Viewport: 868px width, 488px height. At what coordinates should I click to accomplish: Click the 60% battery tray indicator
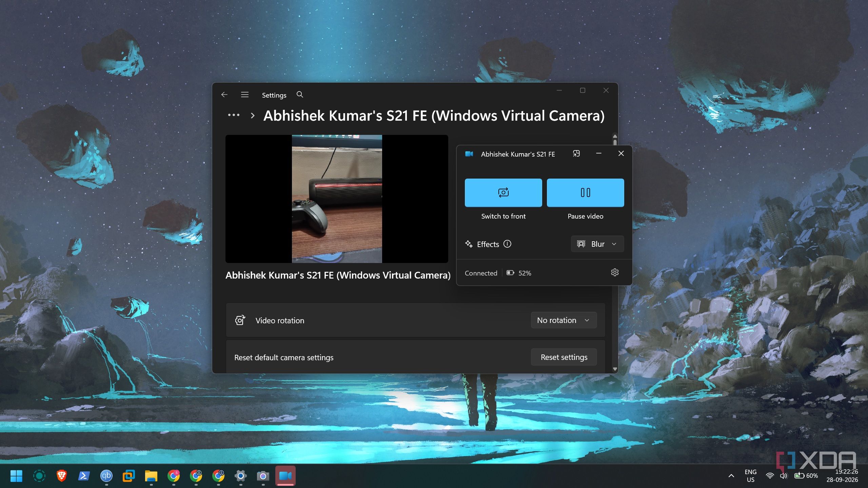[806, 476]
